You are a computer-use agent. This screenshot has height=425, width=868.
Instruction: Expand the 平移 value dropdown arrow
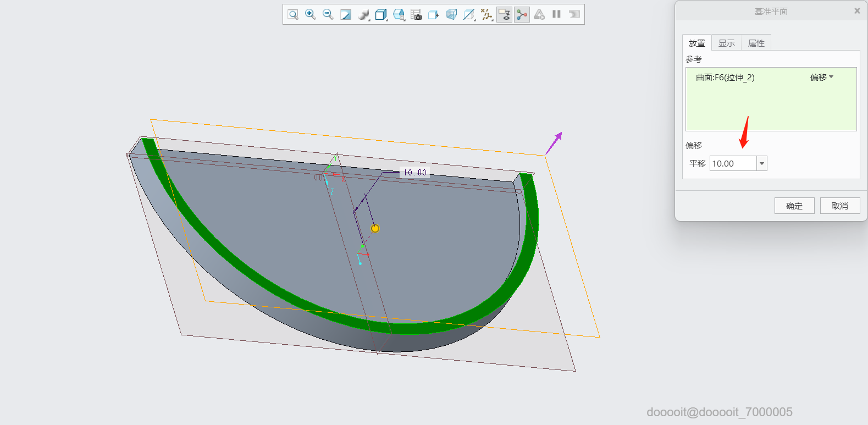[x=762, y=164]
